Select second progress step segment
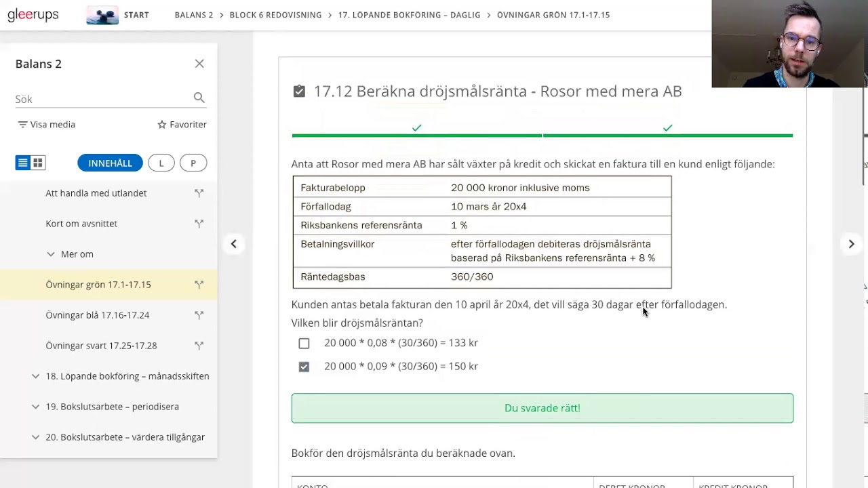The height and width of the screenshot is (488, 868). (668, 135)
